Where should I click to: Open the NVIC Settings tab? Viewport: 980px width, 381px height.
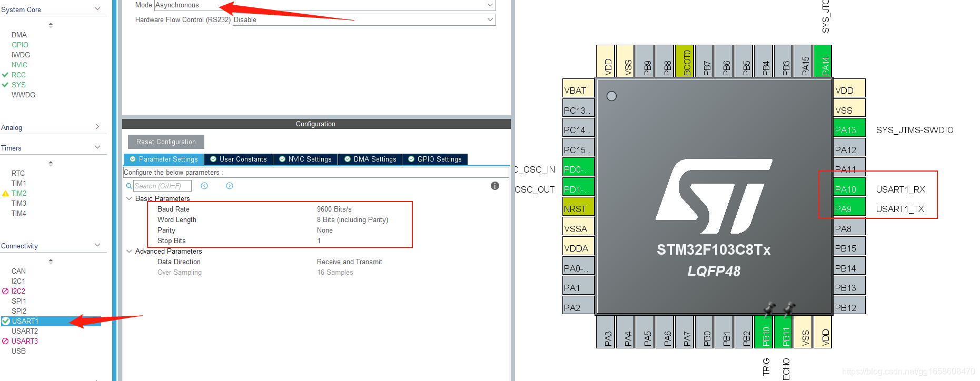click(x=305, y=159)
